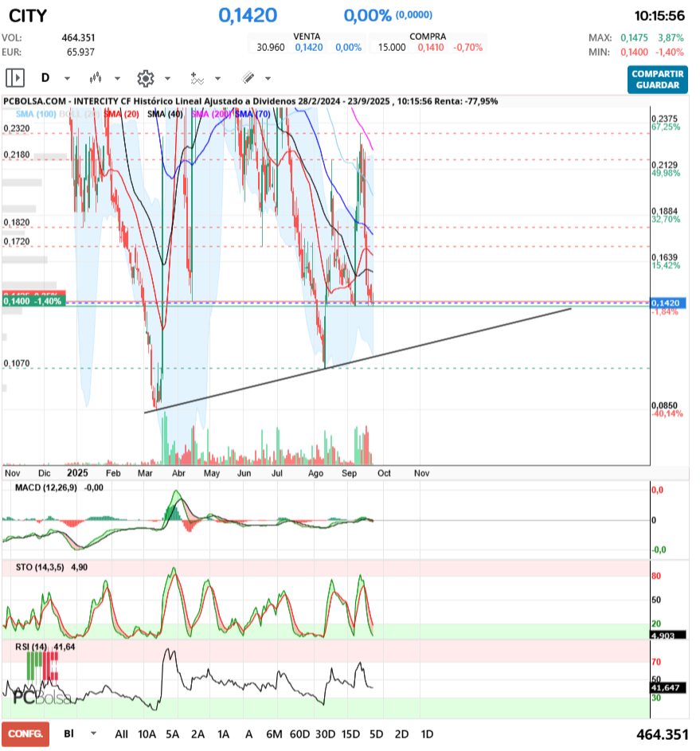Expand the BI dropdown arrow
The height and width of the screenshot is (751, 700).
[x=93, y=733]
